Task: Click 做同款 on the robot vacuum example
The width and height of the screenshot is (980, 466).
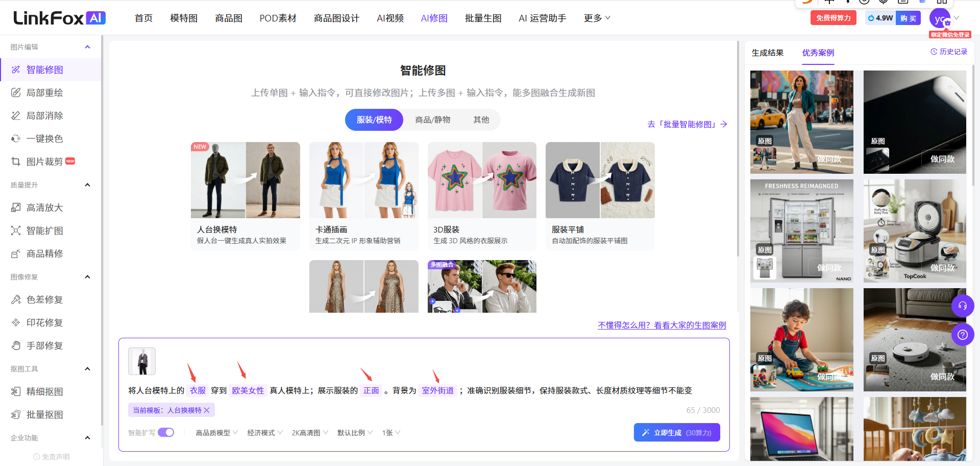Action: click(x=942, y=377)
